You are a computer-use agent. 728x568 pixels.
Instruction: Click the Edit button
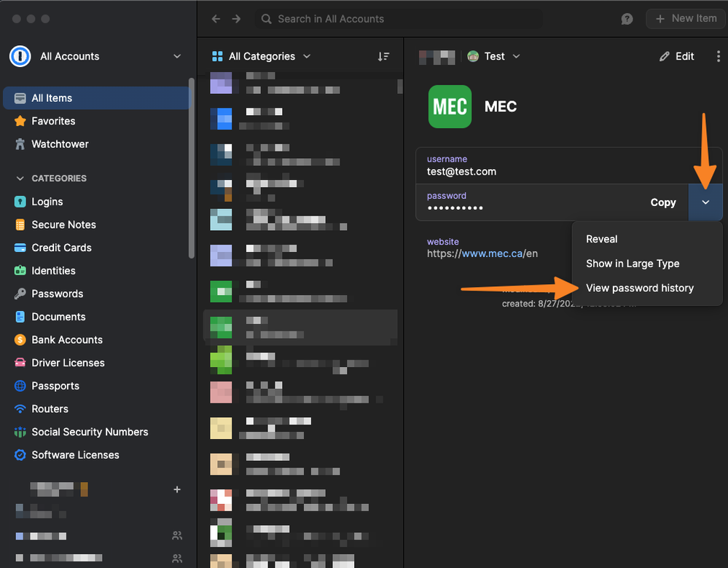point(677,57)
